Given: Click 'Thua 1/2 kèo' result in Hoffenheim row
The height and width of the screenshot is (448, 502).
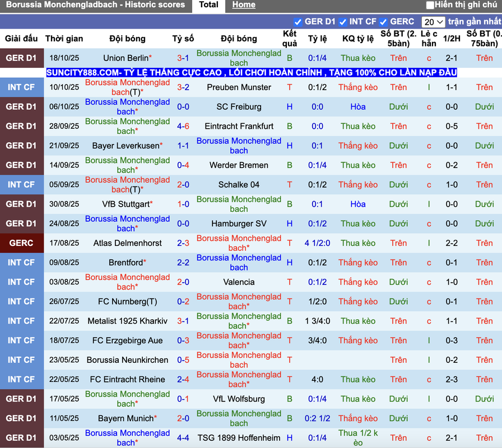Looking at the screenshot, I should click(358, 438).
